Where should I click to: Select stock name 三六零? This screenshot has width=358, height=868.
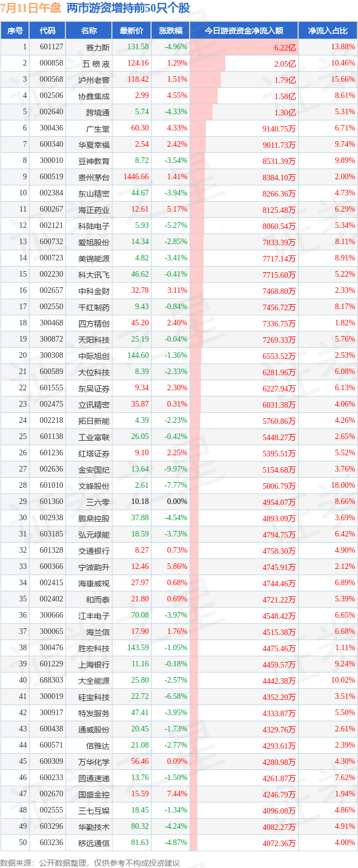pos(98,502)
